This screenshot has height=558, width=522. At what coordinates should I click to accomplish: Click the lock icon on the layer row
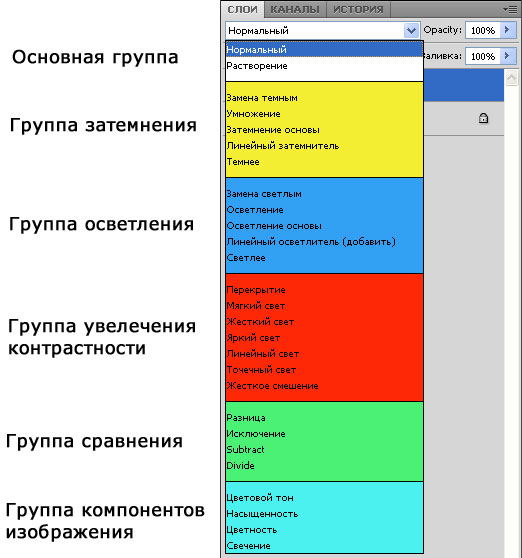(483, 118)
